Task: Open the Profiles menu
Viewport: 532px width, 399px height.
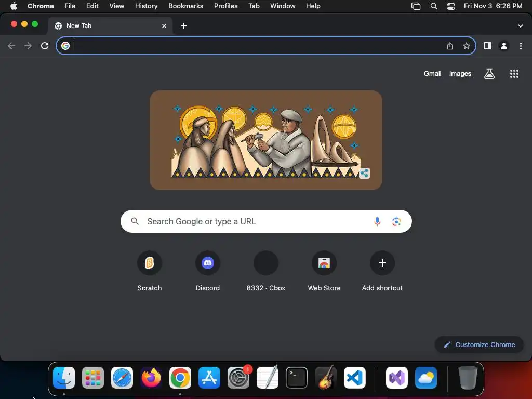Action: [x=225, y=6]
